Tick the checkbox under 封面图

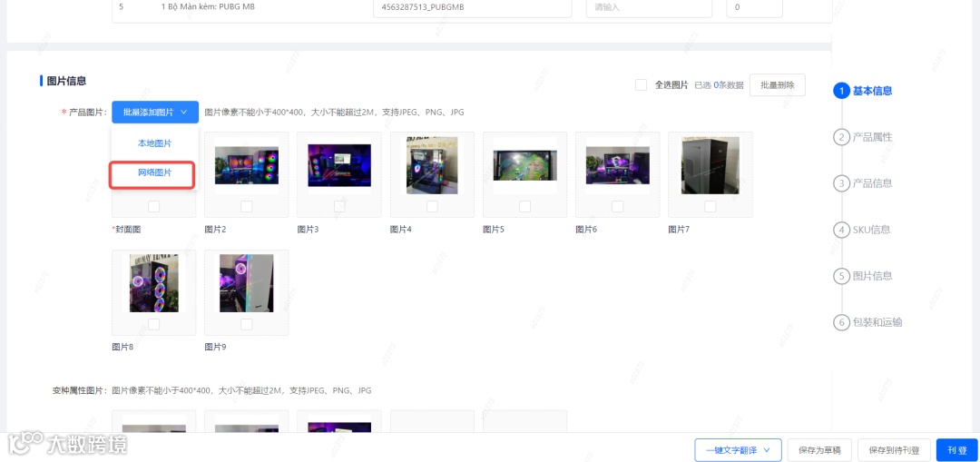pos(153,206)
